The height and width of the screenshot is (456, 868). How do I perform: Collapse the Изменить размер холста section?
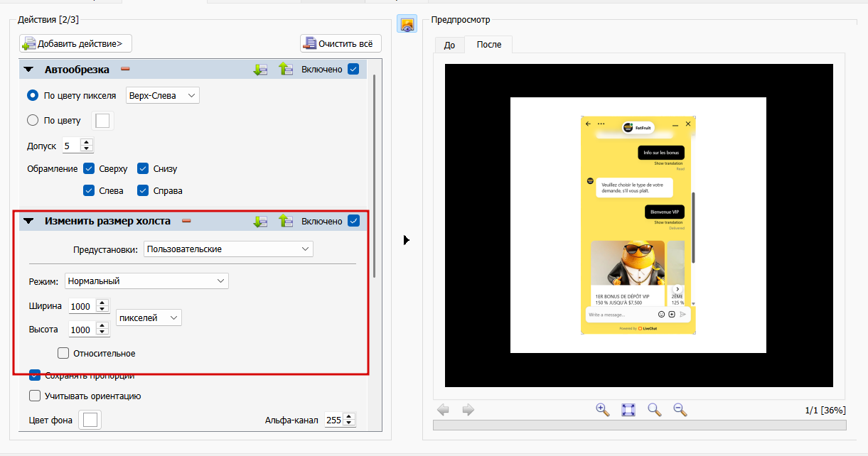[28, 221]
